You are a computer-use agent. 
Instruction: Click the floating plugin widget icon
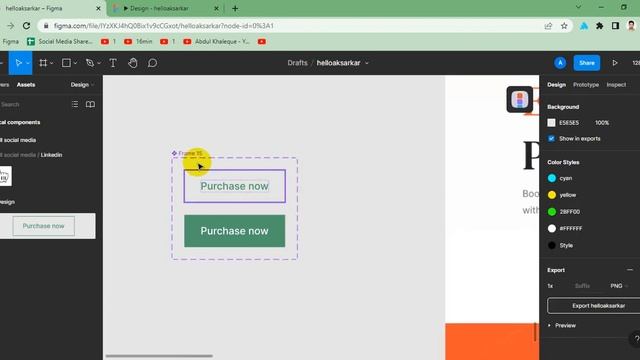(520, 99)
